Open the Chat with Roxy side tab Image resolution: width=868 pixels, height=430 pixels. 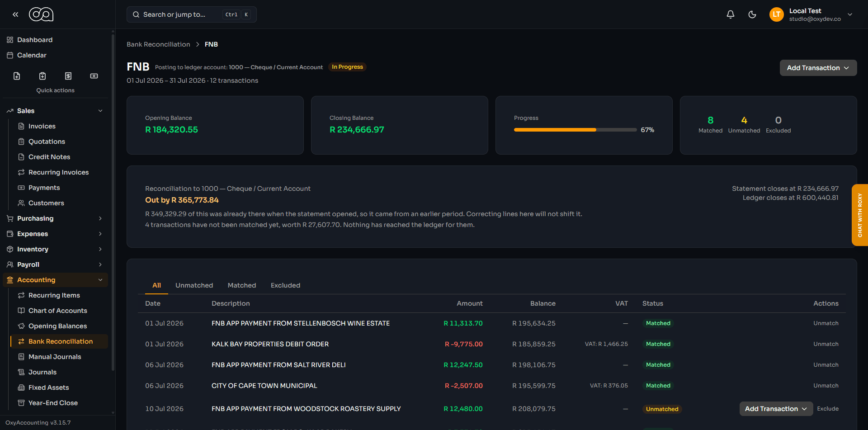[860, 215]
